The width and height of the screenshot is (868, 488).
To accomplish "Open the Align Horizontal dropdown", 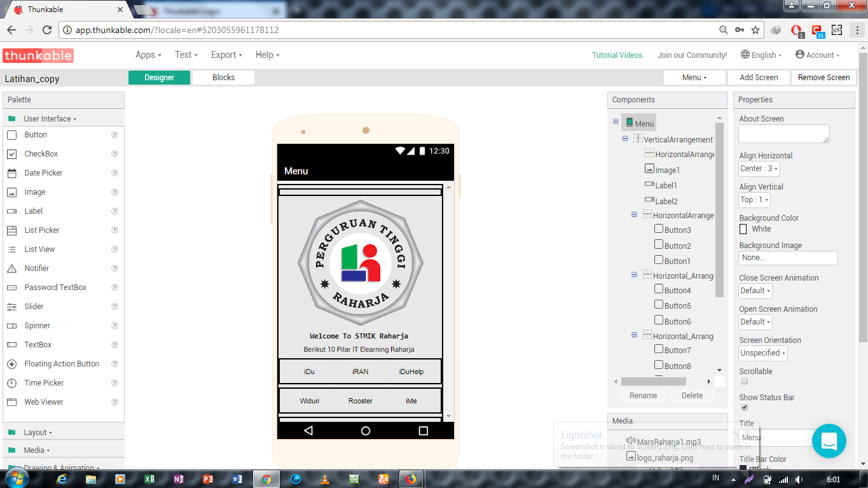I will tap(759, 169).
